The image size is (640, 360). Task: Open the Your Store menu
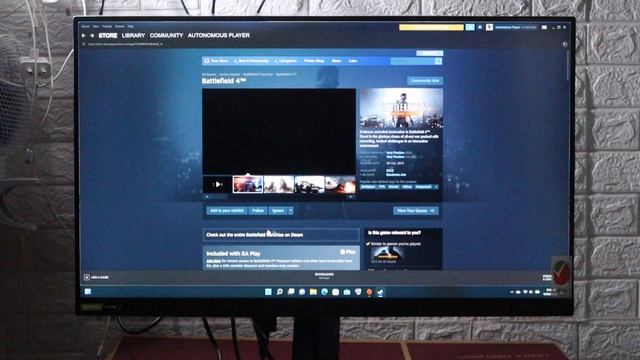217,61
